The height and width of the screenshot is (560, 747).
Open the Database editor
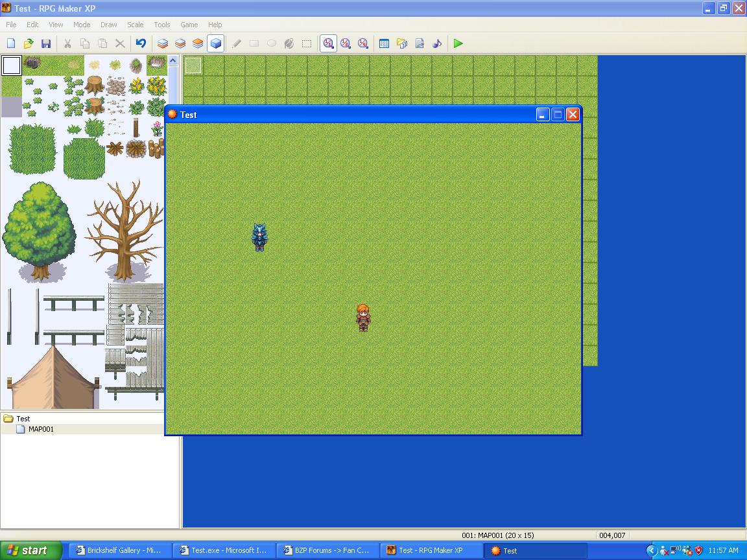384,43
